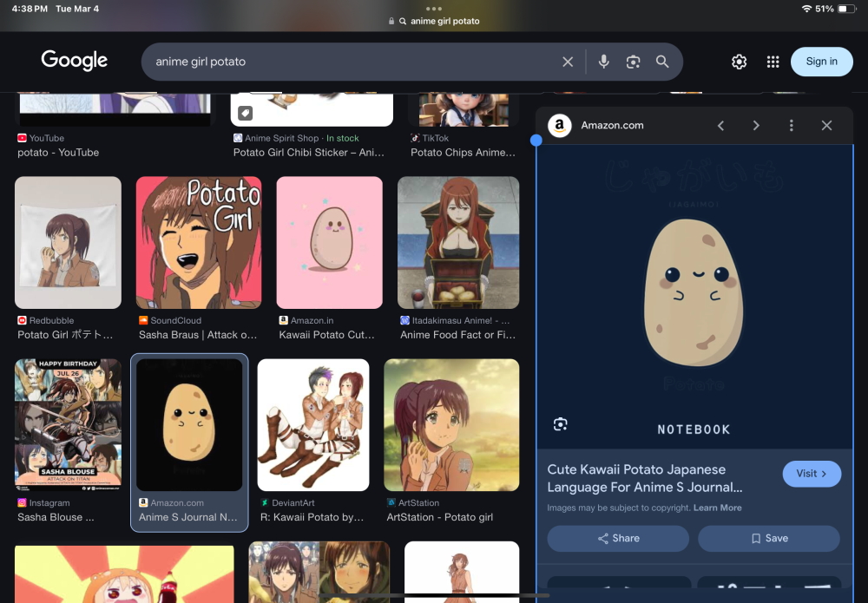
Task: Click the 'ArtStation - Potato girl' caption
Action: (439, 517)
